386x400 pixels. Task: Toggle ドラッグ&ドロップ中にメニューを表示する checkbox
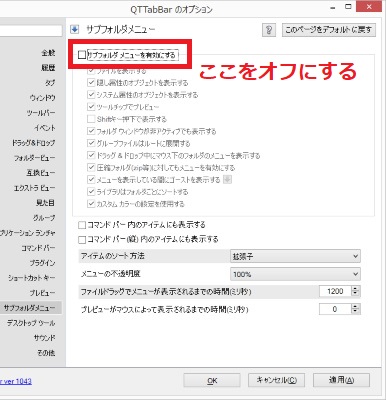[91, 155]
